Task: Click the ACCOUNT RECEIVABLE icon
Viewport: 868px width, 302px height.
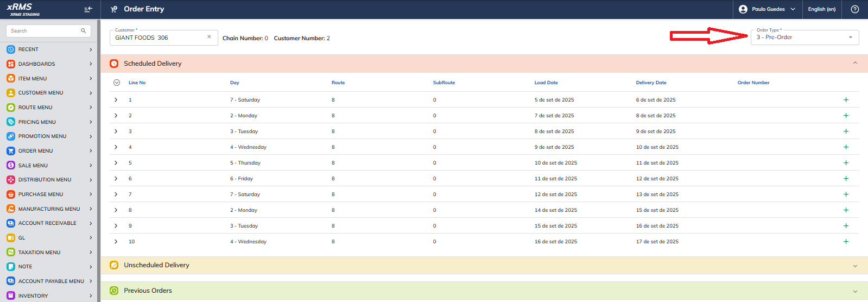Action: point(11,223)
